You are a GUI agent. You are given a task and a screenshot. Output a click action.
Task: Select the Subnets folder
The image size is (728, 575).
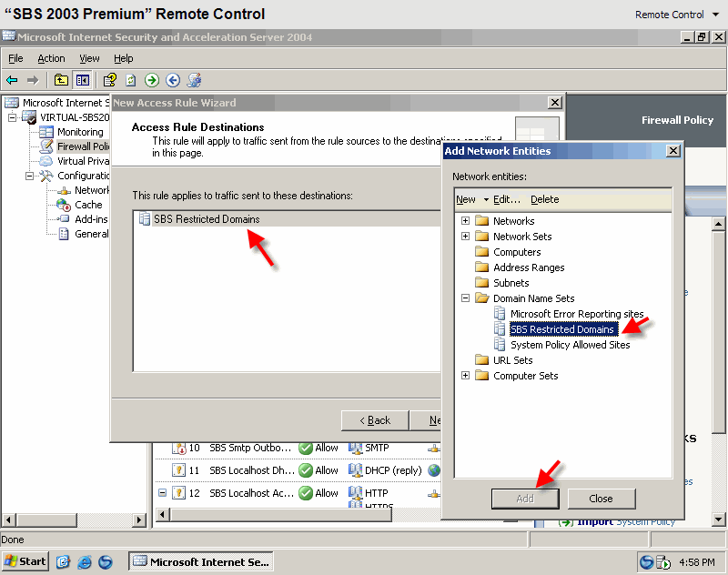(x=511, y=283)
